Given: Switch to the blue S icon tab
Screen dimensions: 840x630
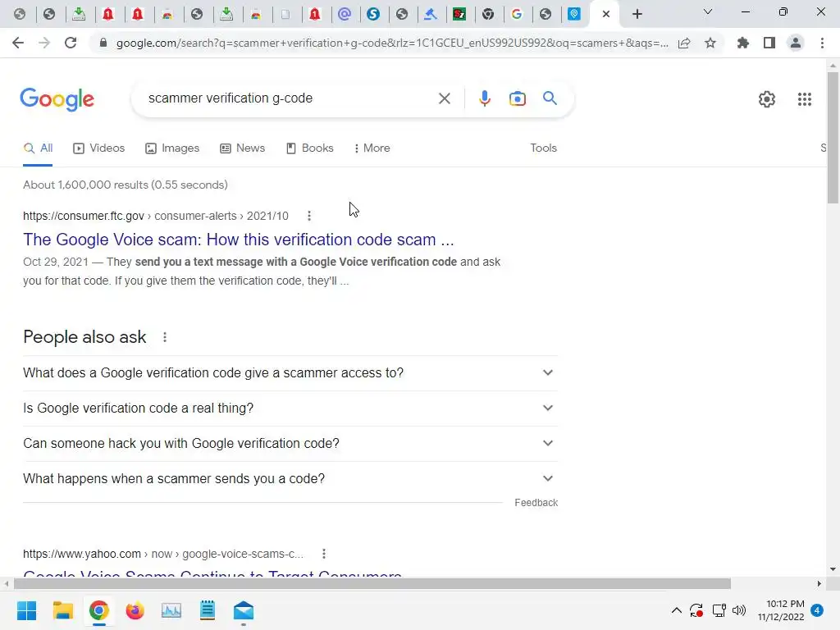Looking at the screenshot, I should coord(373,14).
